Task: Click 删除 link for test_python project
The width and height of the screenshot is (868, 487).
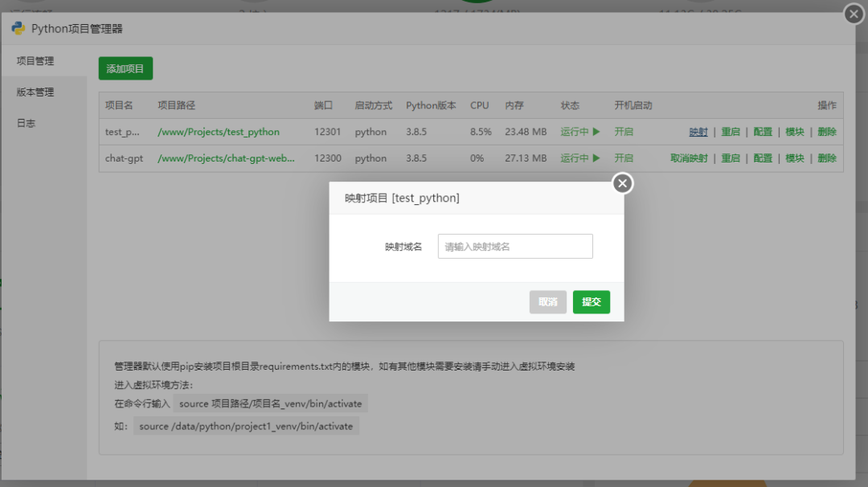Action: click(x=827, y=132)
